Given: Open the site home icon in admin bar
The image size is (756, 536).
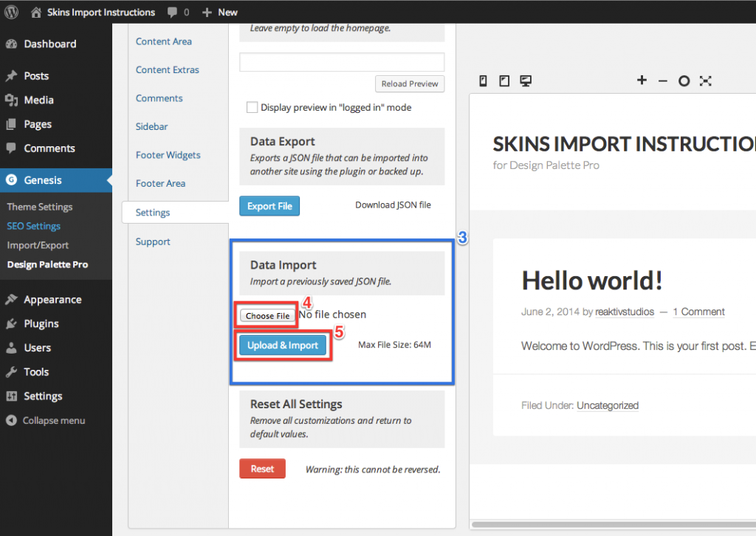Looking at the screenshot, I should 36,12.
